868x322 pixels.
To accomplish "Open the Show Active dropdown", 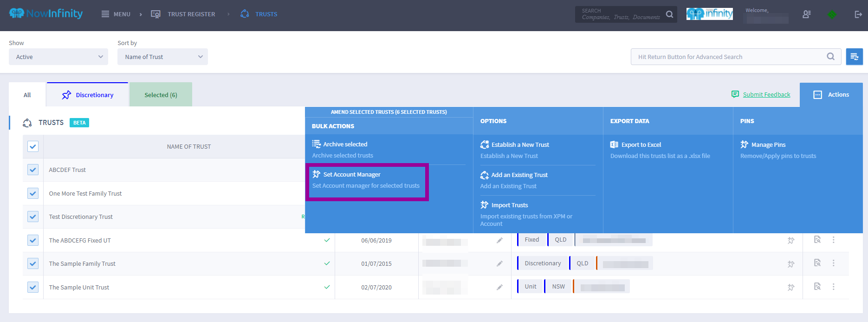I will pyautogui.click(x=58, y=57).
